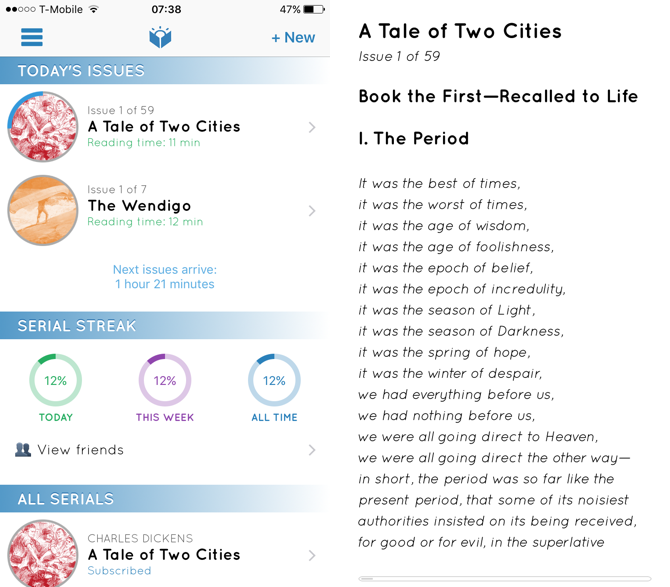Tap the Serial Reader book logo icon

[160, 38]
